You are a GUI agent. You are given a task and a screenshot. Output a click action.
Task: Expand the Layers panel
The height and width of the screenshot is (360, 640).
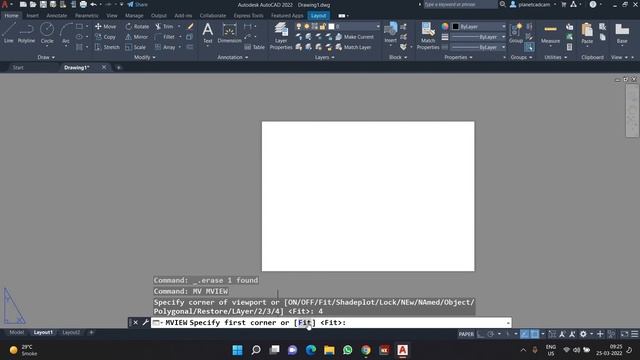[325, 58]
